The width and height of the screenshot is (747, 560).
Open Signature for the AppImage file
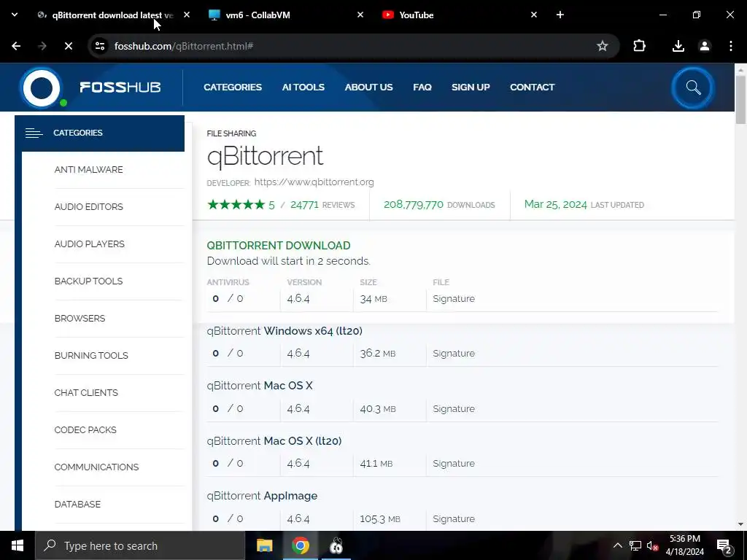point(454,518)
